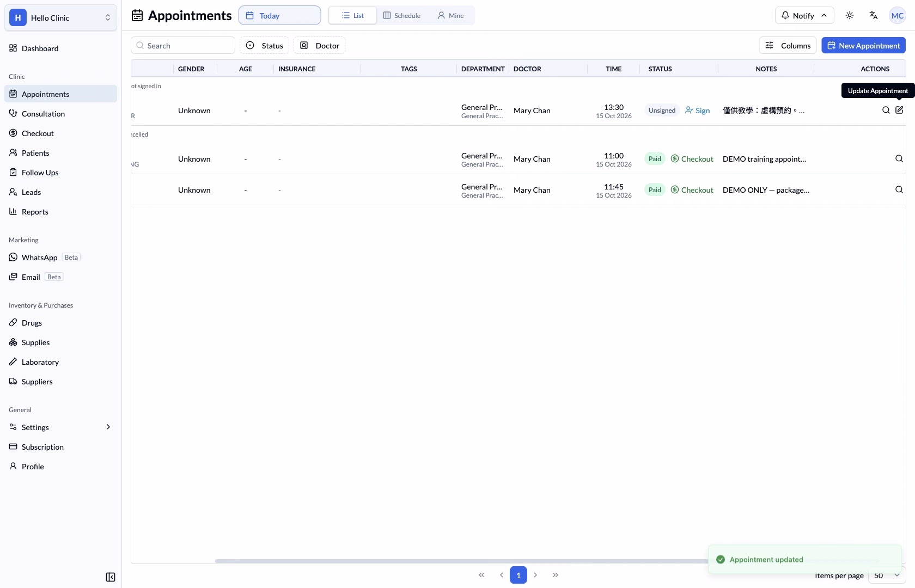Focus the Search input field
The height and width of the screenshot is (588, 915).
tap(183, 45)
